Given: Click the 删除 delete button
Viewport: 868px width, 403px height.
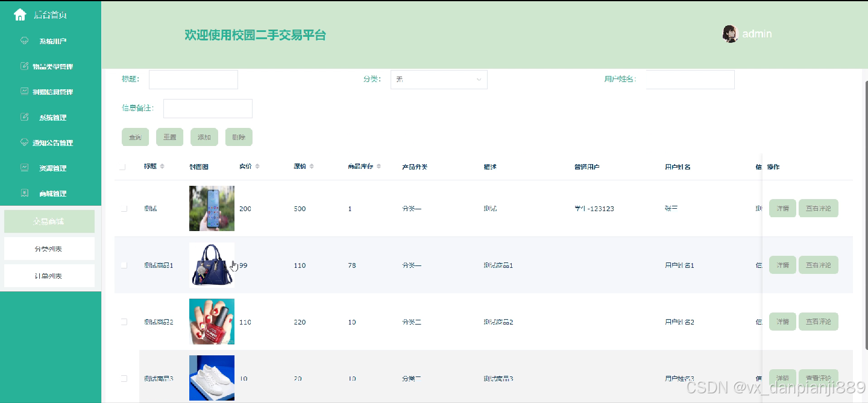Looking at the screenshot, I should click(239, 137).
